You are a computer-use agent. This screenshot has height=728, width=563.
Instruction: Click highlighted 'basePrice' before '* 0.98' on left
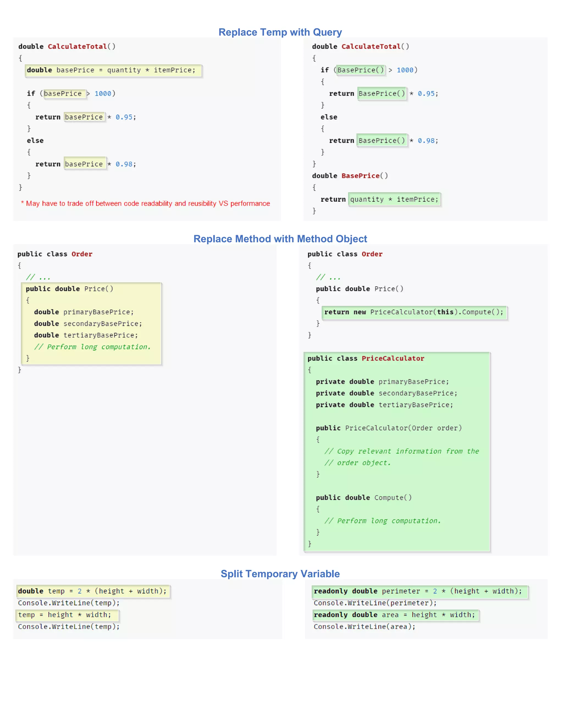click(85, 164)
